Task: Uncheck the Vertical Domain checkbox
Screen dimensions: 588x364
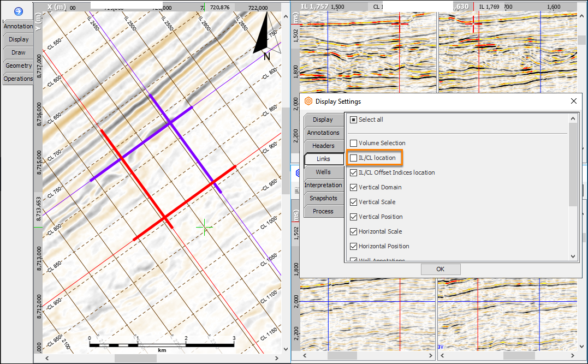Action: coord(353,187)
